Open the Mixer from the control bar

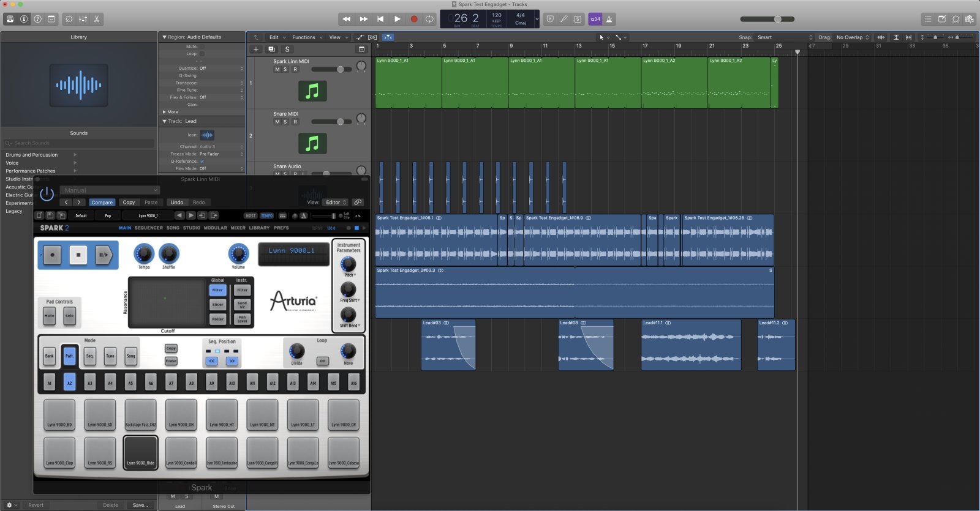coord(83,19)
